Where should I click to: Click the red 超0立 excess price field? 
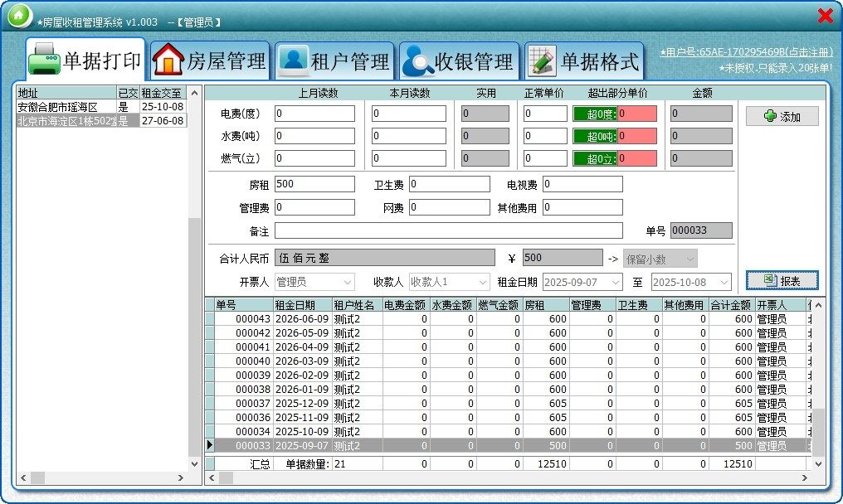point(637,159)
